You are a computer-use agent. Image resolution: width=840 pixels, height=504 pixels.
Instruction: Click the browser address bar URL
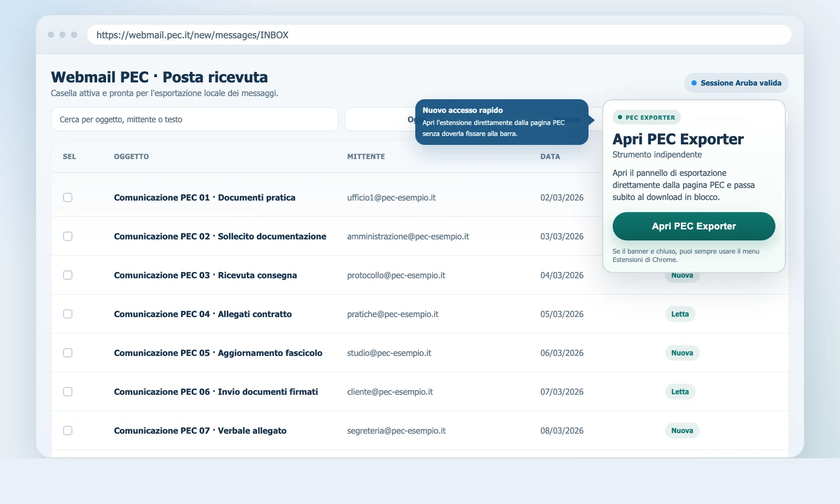193,35
